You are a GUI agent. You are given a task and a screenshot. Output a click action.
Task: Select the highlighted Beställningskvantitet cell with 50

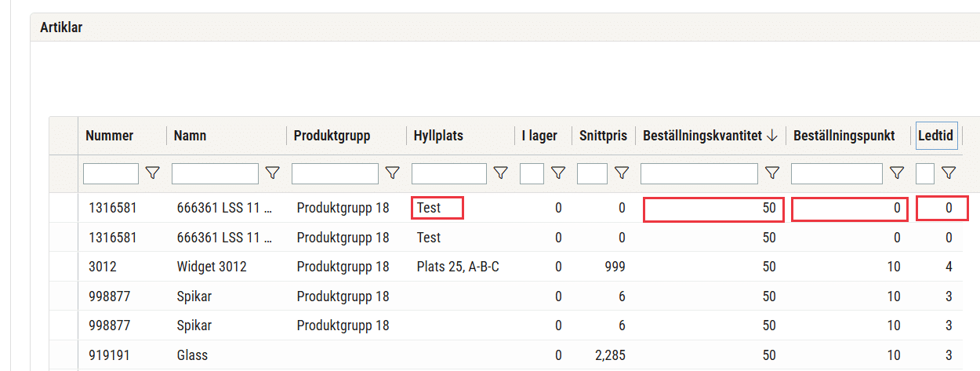[713, 209]
